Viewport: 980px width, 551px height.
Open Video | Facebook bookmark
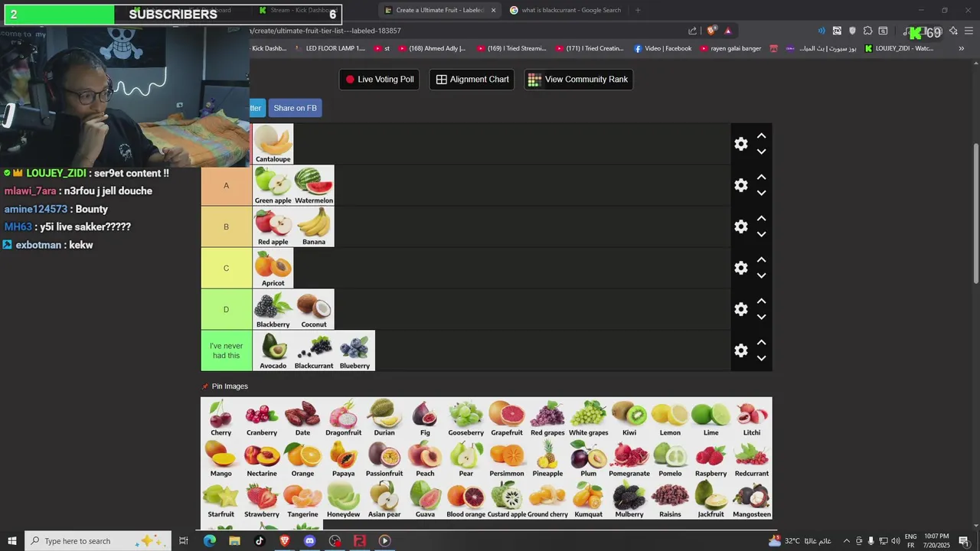coord(662,48)
